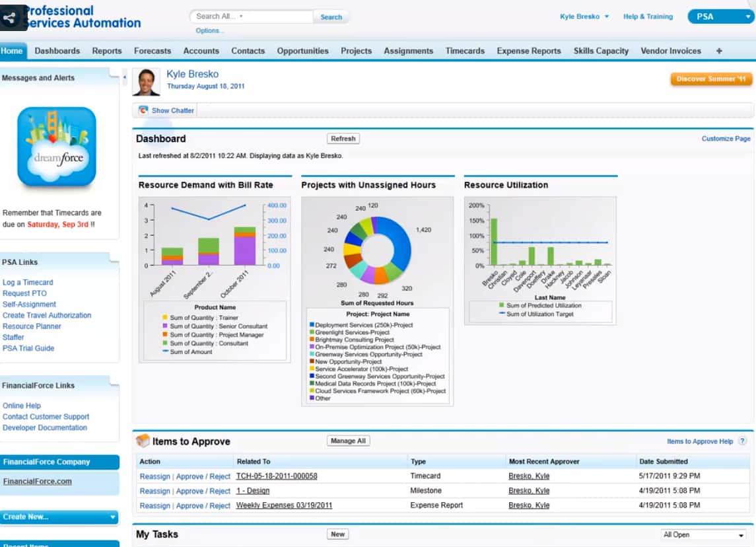Viewport: 756px width, 547px height.
Task: Open the Weekly Expenses 03/19/2011 link
Action: tap(284, 505)
